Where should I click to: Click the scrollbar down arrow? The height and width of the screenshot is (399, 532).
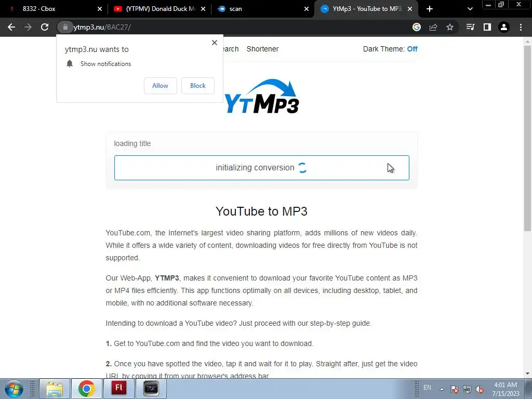527,374
